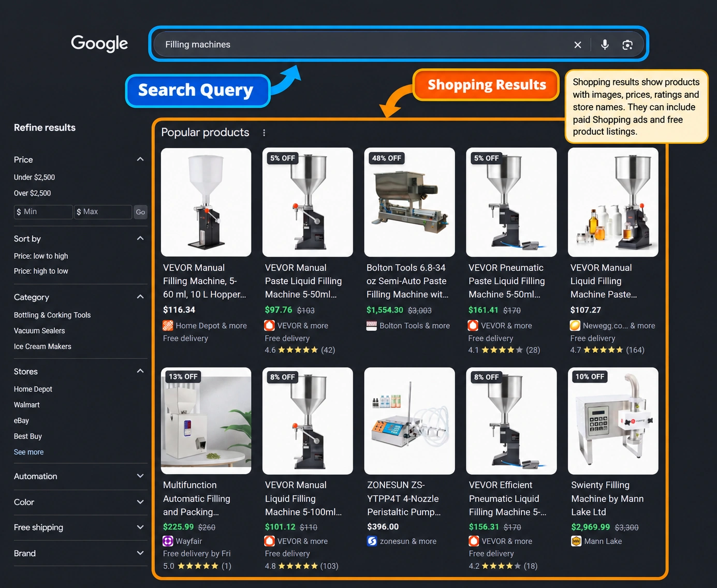Click the 5.0 star rating (1) review
The image size is (717, 588).
(x=197, y=566)
